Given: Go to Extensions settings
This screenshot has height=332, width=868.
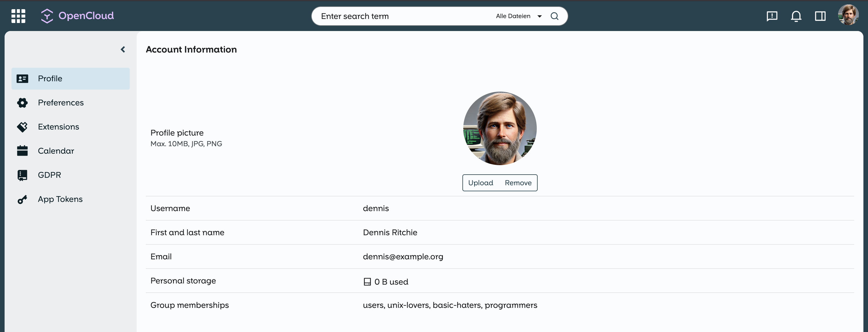Looking at the screenshot, I should [58, 127].
